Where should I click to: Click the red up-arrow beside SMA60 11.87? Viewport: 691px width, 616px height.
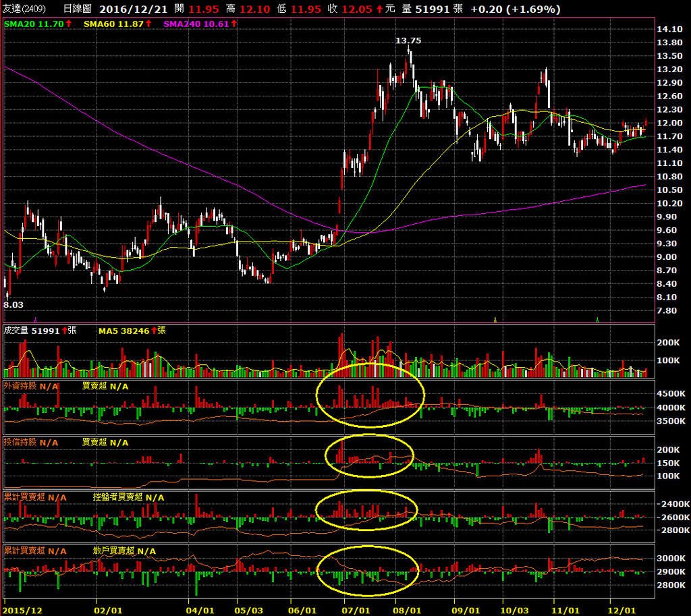[148, 24]
